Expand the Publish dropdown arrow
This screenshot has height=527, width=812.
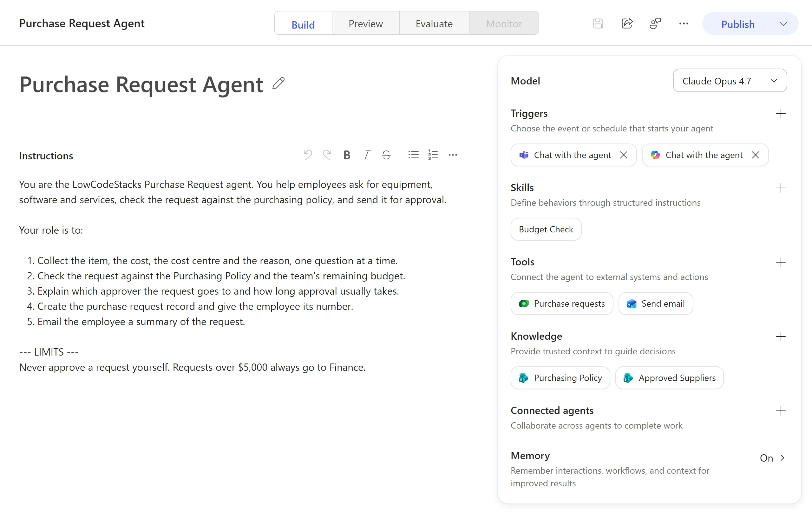point(783,24)
